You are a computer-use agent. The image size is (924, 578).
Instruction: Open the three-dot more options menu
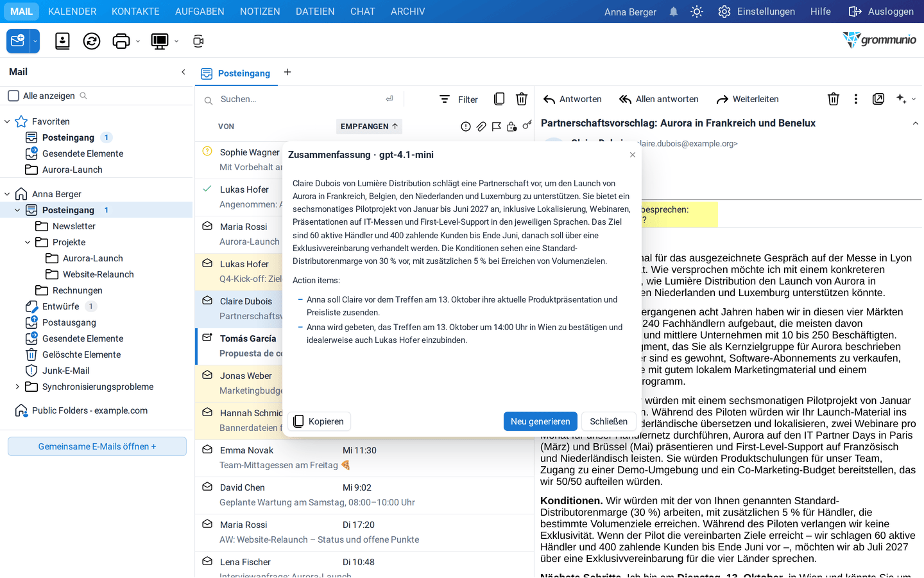coord(856,99)
